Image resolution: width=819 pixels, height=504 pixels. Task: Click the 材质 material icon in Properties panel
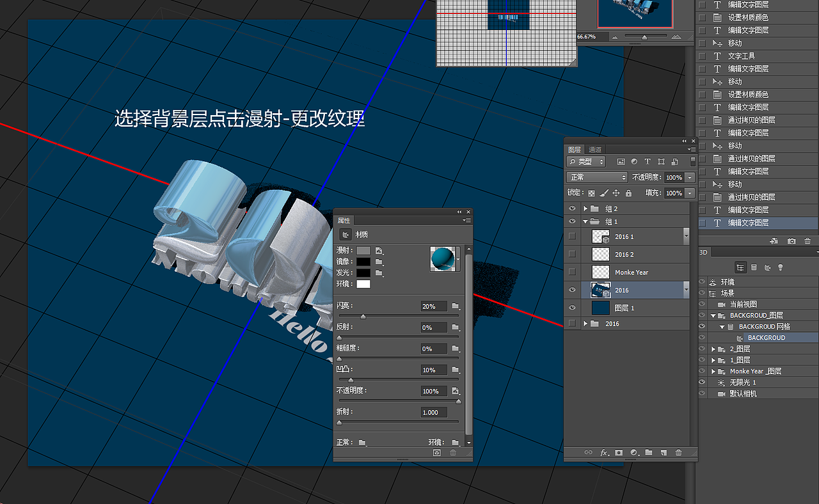point(346,235)
